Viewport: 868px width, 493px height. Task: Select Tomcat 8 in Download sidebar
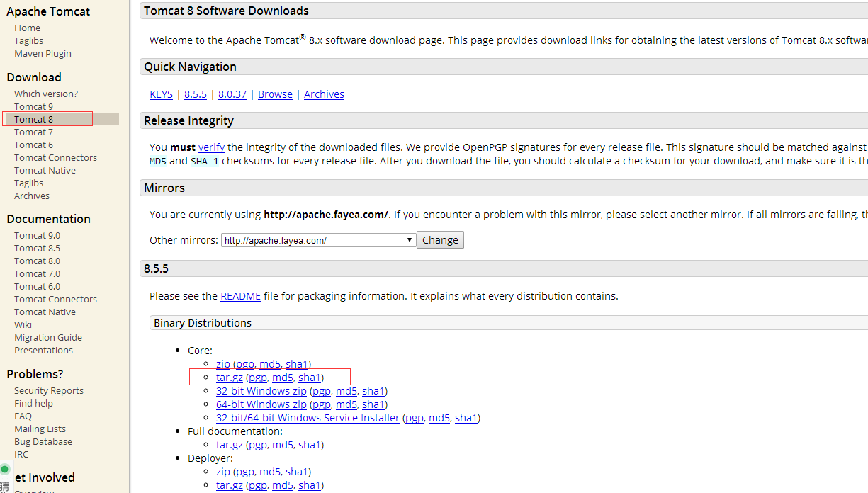coord(33,119)
